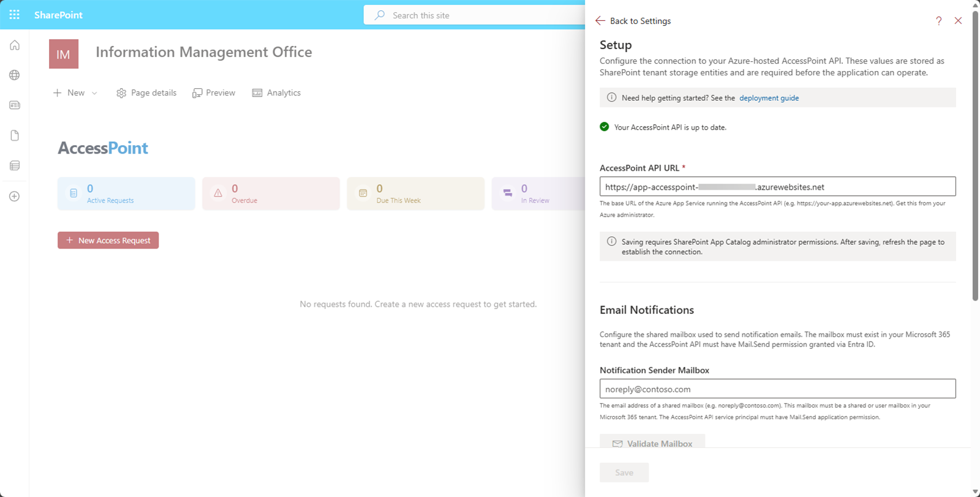Click the Validate Mailbox button
This screenshot has width=980, height=497.
652,442
